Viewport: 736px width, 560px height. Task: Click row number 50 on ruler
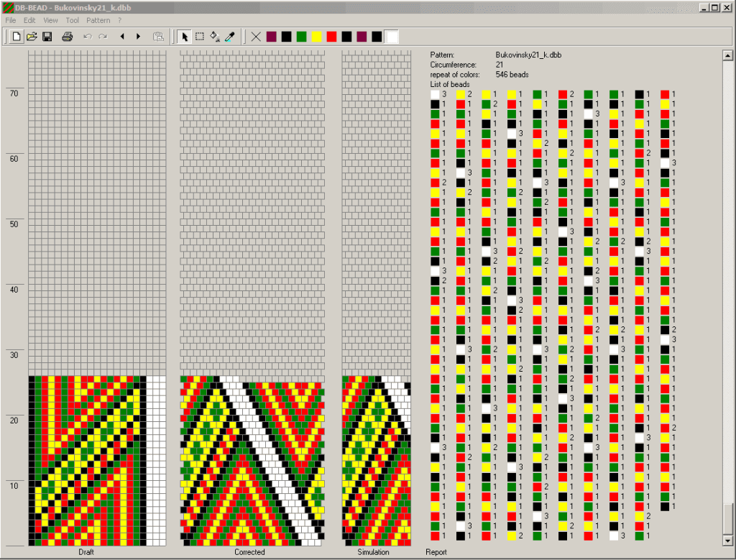14,224
